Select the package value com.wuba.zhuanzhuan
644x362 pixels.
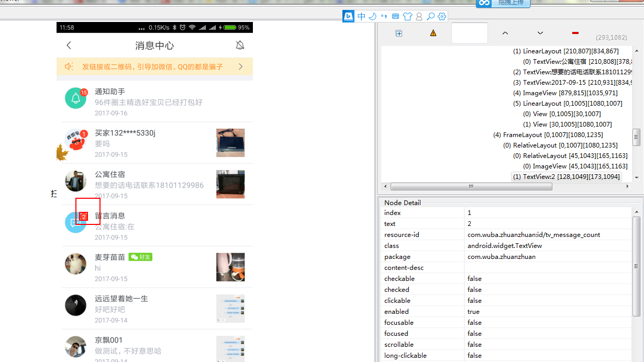tap(502, 257)
